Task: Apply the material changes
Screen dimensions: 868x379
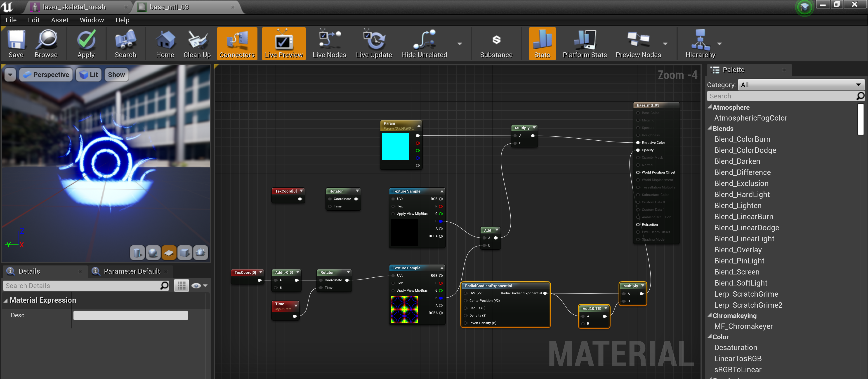Action: 86,44
